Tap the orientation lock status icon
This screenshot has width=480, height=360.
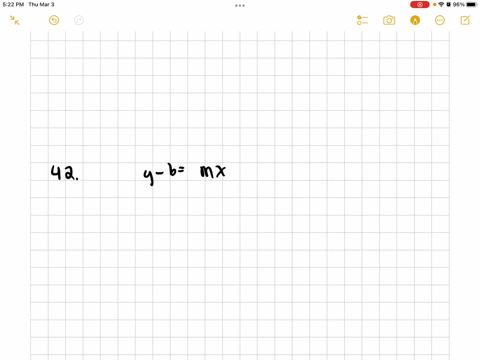(449, 5)
